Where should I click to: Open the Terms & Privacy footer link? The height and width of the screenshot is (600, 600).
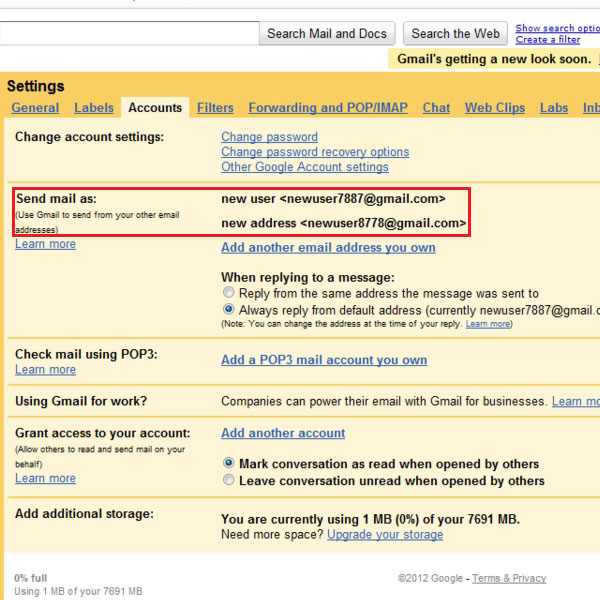click(509, 578)
